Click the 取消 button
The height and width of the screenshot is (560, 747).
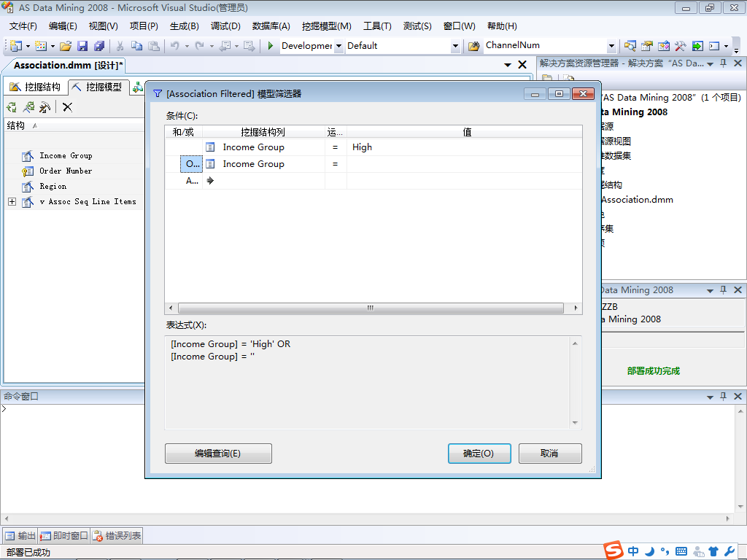pos(550,454)
